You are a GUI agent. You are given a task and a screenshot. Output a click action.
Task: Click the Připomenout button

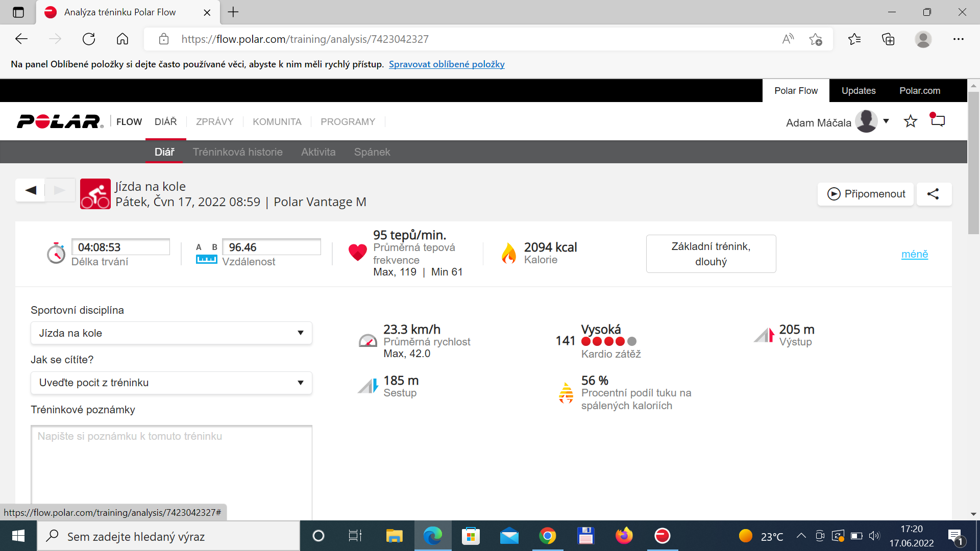866,194
